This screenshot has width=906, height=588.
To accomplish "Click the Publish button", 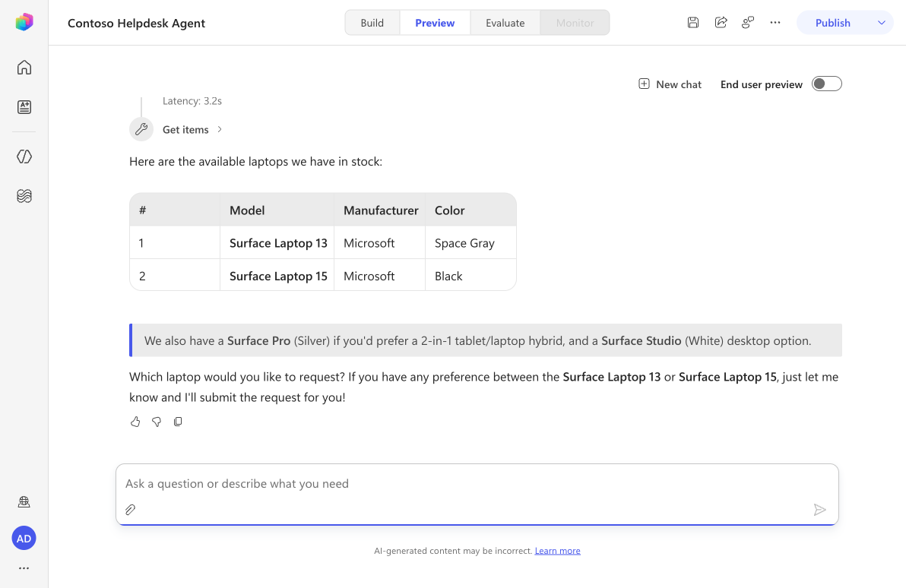I will tap(832, 23).
